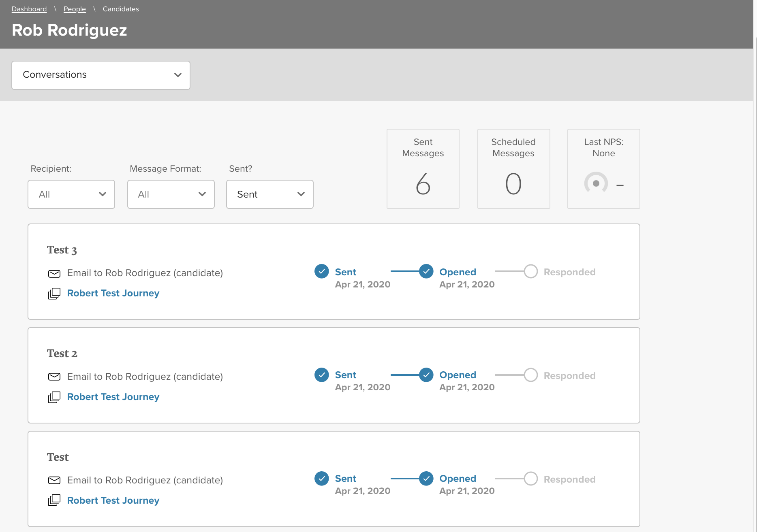Screen dimensions: 757x532
Task: Click the Sent status label in Test 3
Action: coord(346,272)
